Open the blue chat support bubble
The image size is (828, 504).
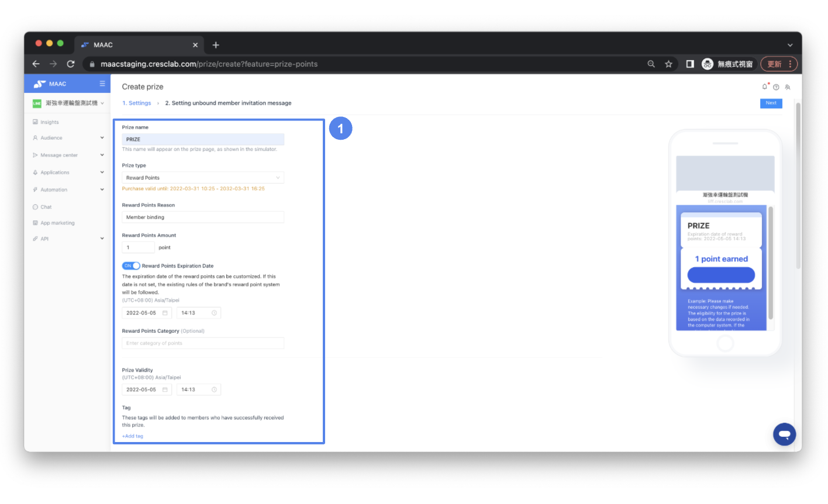[784, 434]
